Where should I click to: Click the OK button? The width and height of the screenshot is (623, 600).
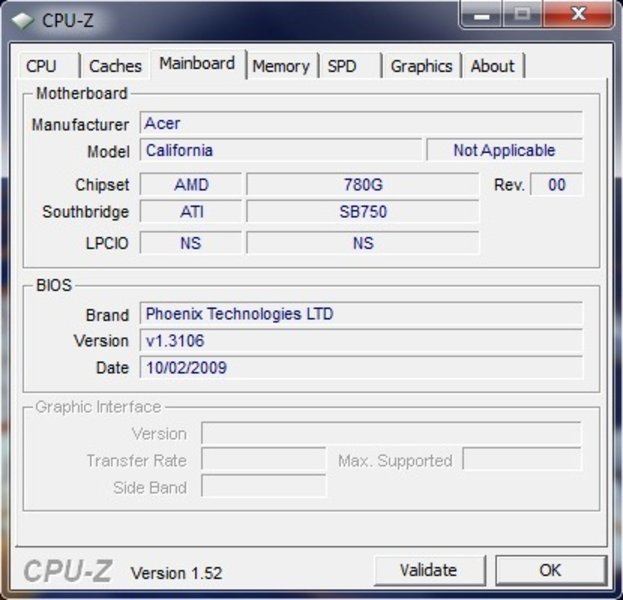coord(551,570)
